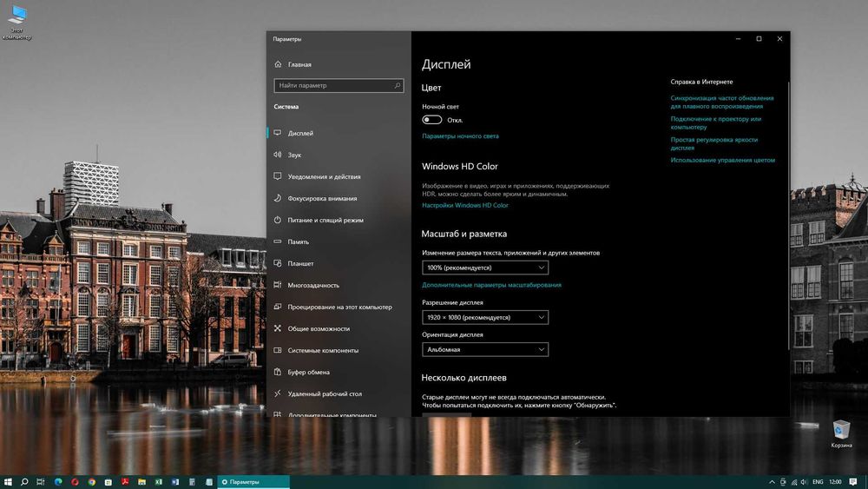This screenshot has width=868, height=489.
Task: Click the Планшет tablet icon
Action: pos(278,263)
